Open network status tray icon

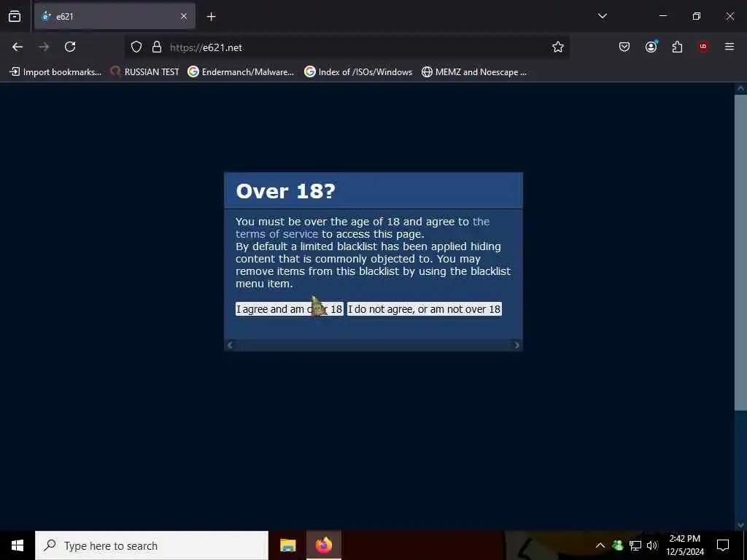(x=635, y=545)
